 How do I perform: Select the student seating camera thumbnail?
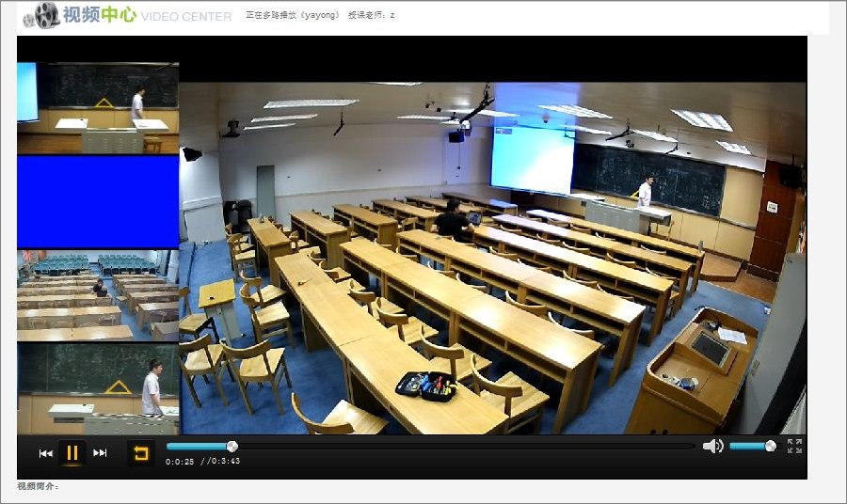pyautogui.click(x=98, y=295)
